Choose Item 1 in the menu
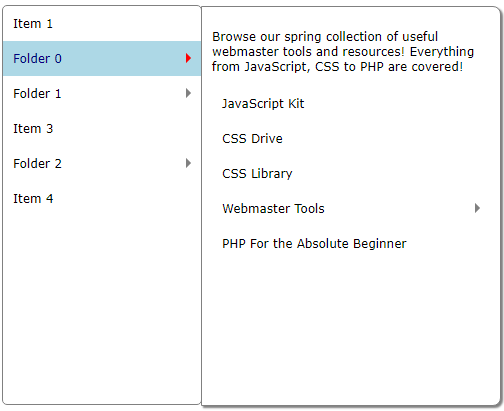 102,23
